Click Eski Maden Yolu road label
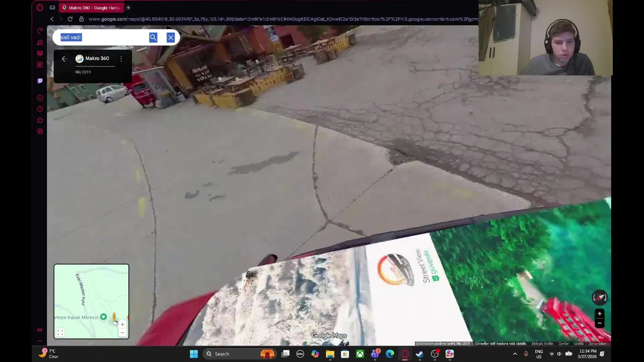 pos(80,290)
